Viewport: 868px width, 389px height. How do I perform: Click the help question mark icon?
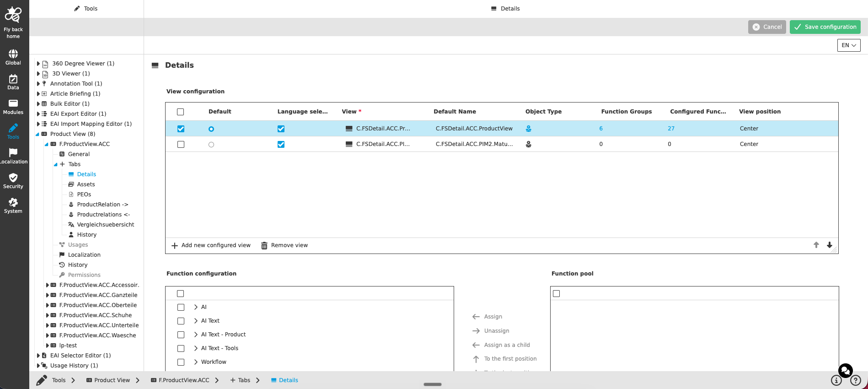(x=856, y=380)
